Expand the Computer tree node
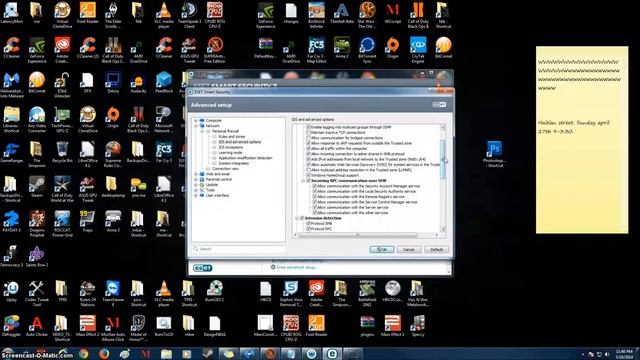Image resolution: width=640 pixels, height=360 pixels. (196, 121)
